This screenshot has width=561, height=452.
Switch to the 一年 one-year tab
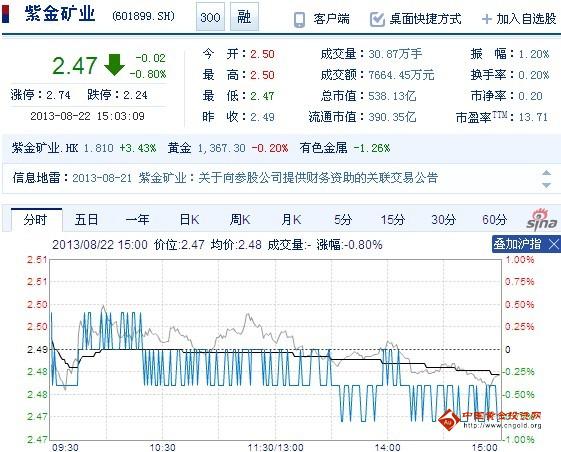pos(137,220)
